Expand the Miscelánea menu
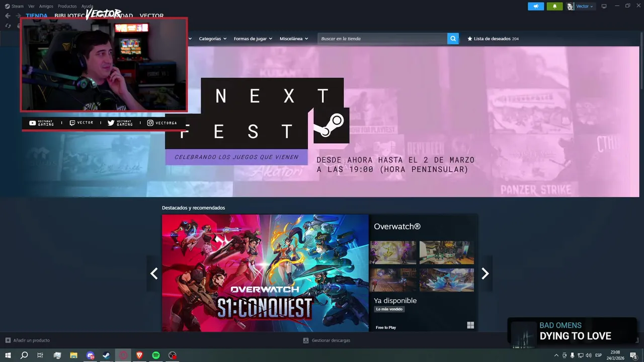644x362 pixels. click(294, 39)
